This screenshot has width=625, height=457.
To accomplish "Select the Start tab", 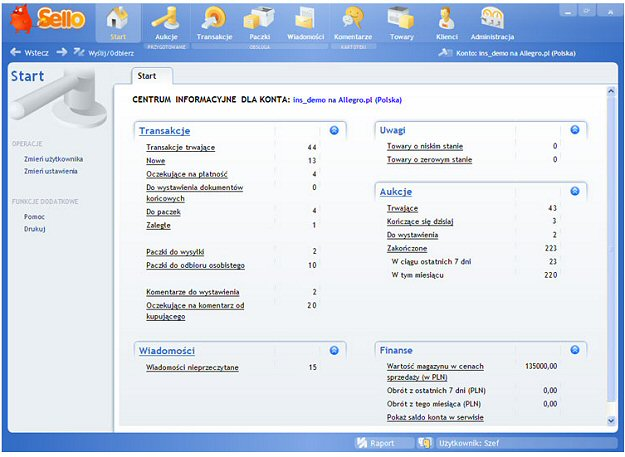I will (x=147, y=75).
